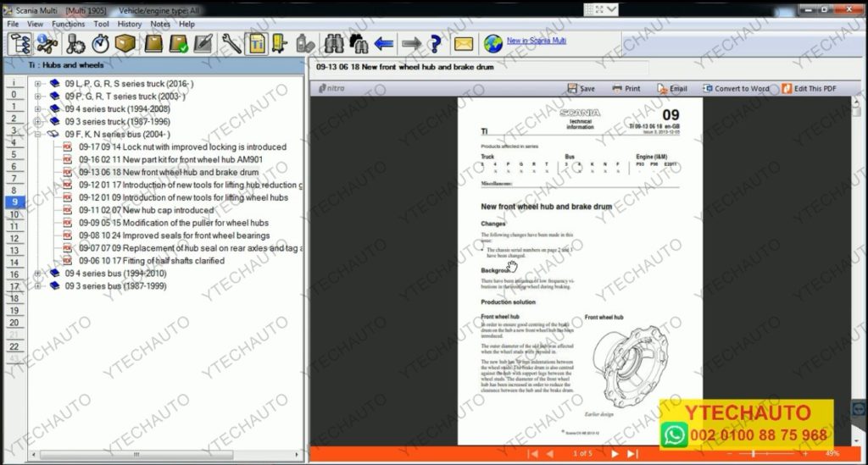Click Convert to Word button

coord(736,88)
